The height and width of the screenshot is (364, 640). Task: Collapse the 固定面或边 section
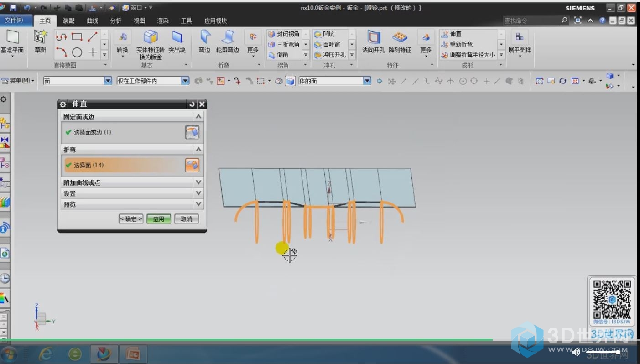(198, 116)
